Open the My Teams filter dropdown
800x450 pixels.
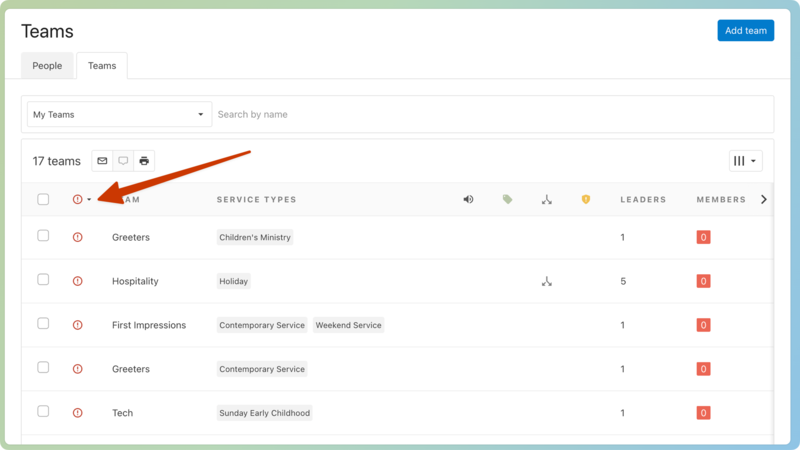click(119, 115)
